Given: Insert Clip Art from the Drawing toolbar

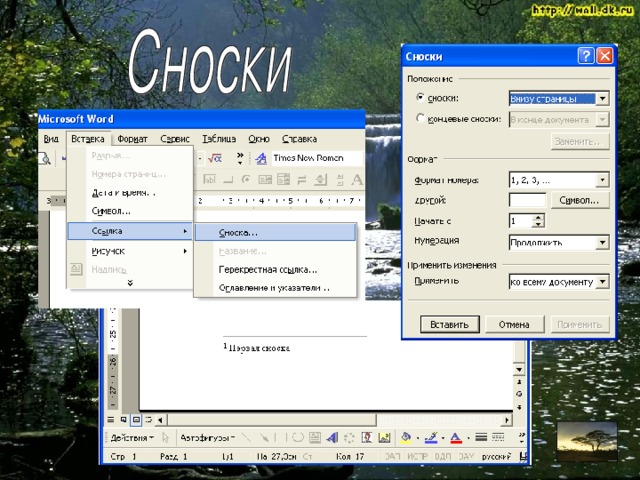Looking at the screenshot, I should click(367, 438).
